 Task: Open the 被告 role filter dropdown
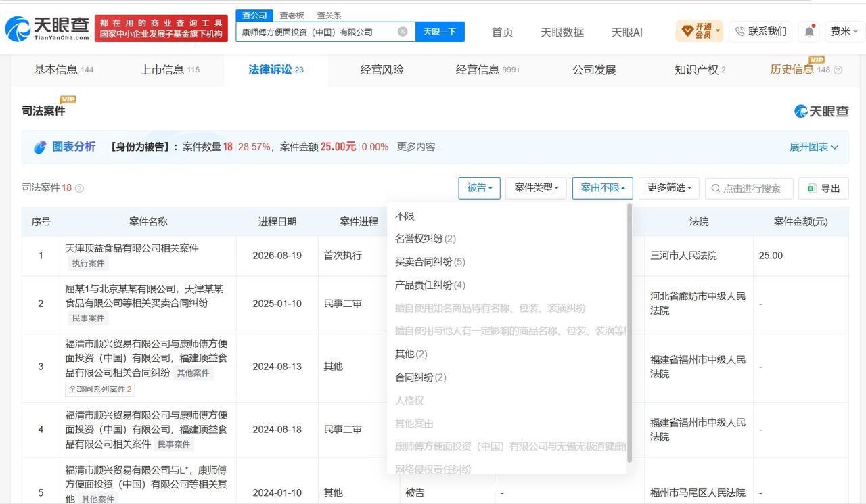coord(479,188)
